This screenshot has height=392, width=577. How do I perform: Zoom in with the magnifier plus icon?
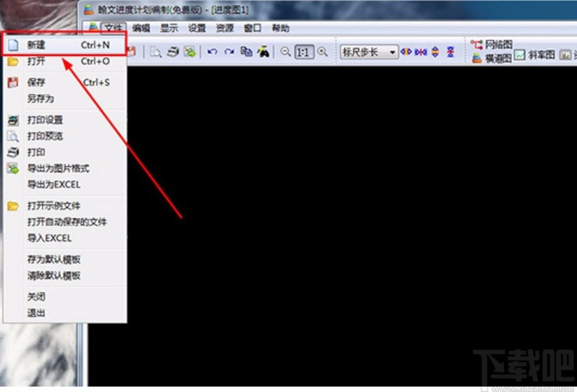click(x=322, y=52)
